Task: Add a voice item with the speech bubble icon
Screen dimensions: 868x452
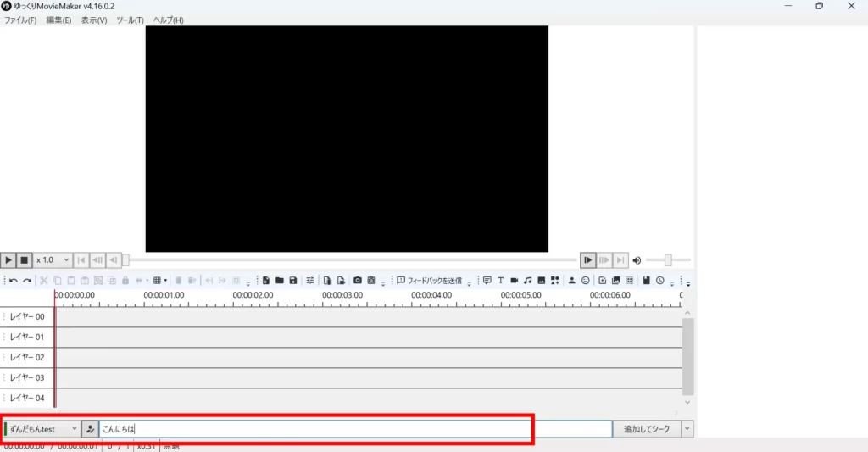Action: pos(487,281)
